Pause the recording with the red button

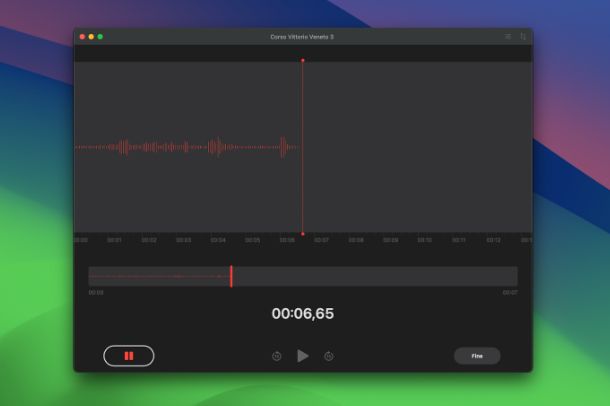128,355
